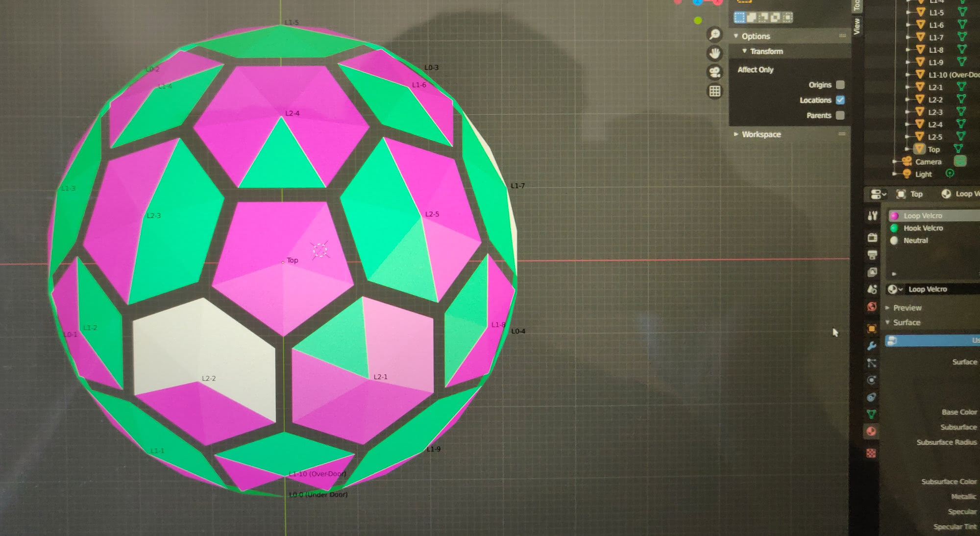The width and height of the screenshot is (980, 536).
Task: Switch to the View sidebar tab
Action: (x=857, y=26)
